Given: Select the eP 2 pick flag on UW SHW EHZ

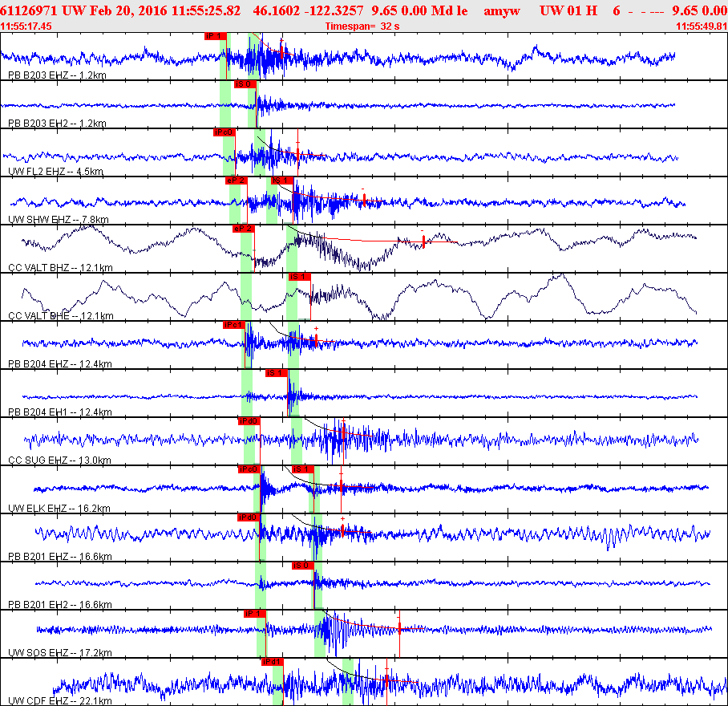Looking at the screenshot, I should (x=237, y=181).
